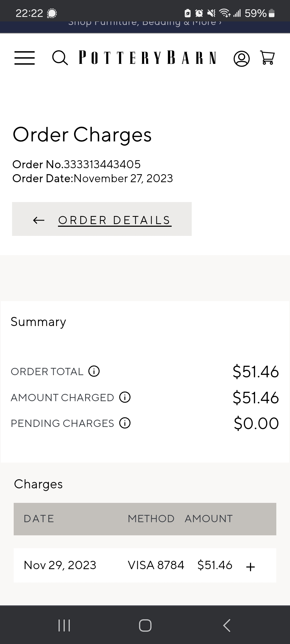290x644 pixels.
Task: Tap the order number text
Action: click(x=77, y=164)
